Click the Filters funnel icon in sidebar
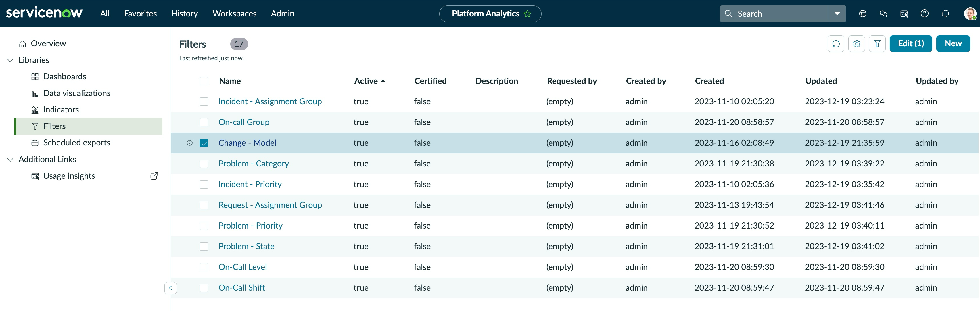 (x=35, y=126)
